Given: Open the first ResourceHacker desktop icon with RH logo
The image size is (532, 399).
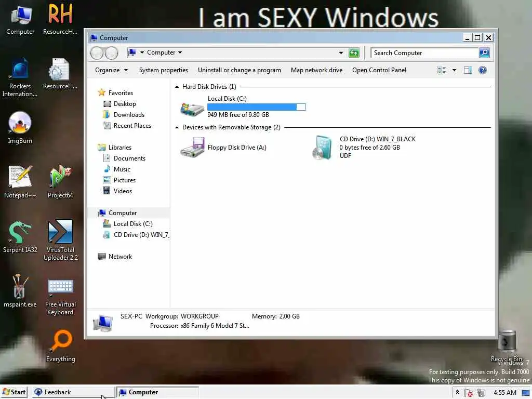Looking at the screenshot, I should point(60,20).
